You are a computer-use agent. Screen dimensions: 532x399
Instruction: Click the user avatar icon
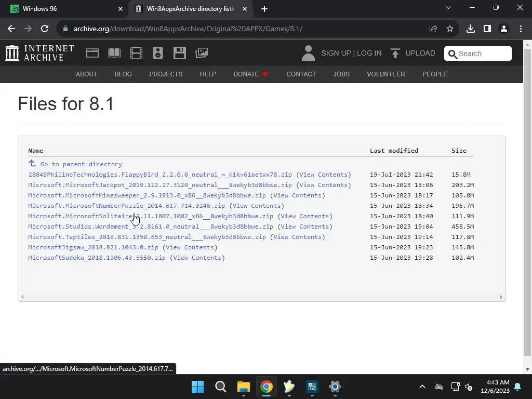point(308,54)
